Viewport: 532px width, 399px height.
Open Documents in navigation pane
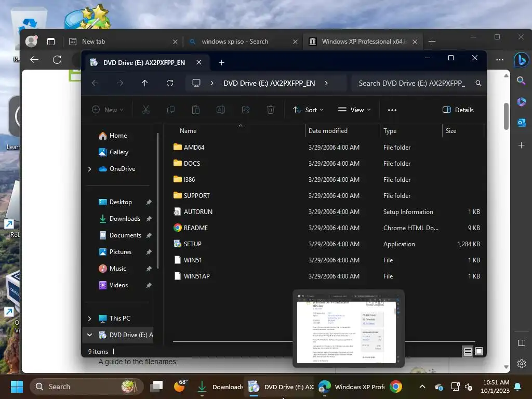coord(125,235)
